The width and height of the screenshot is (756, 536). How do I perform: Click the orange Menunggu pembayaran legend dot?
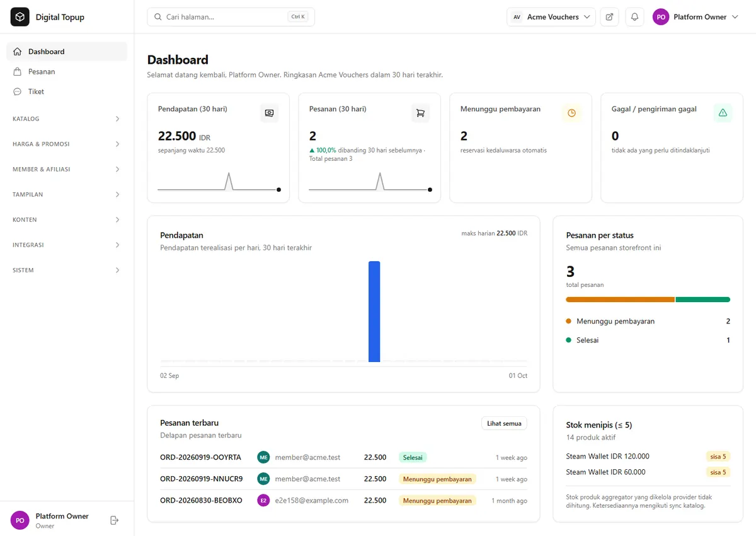coord(569,321)
